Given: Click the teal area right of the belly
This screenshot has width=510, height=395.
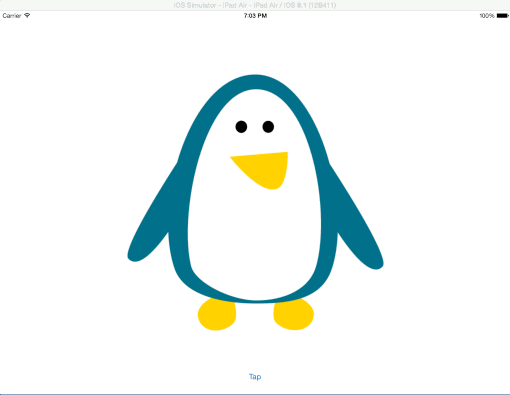Looking at the screenshot, I should pos(328,217).
